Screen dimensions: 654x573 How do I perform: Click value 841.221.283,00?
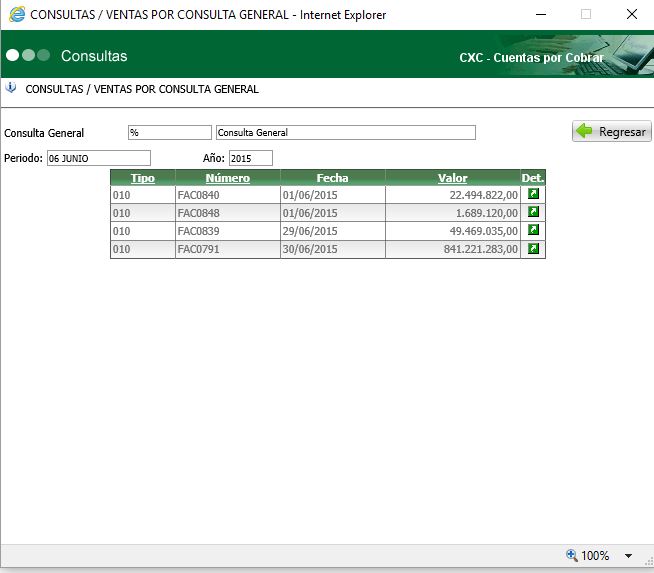(480, 249)
